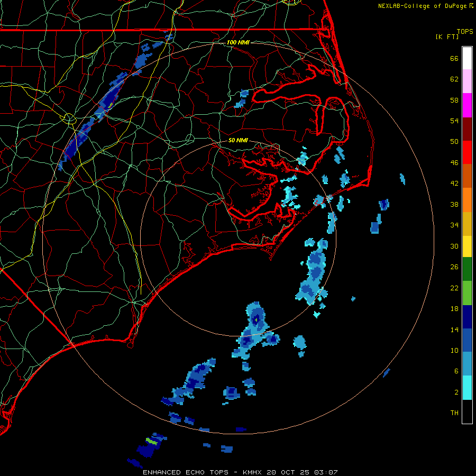Click the magenta legend swatch
The image size is (476, 476).
(467, 105)
